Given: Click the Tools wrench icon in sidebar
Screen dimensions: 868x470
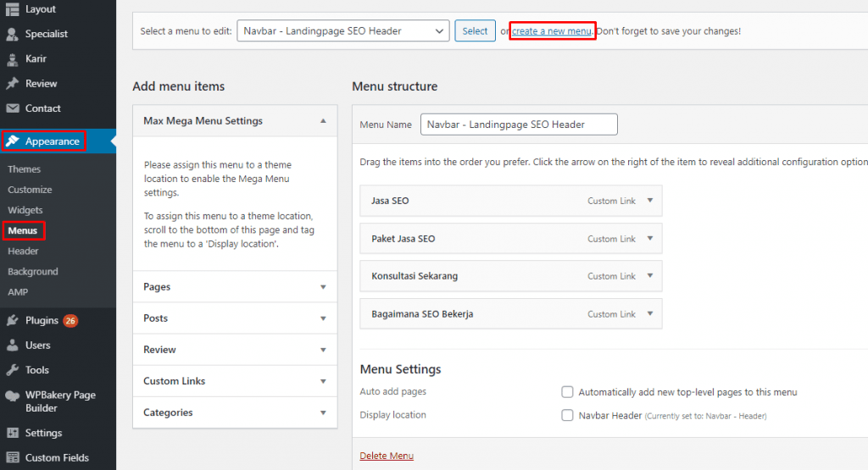Looking at the screenshot, I should tap(13, 370).
